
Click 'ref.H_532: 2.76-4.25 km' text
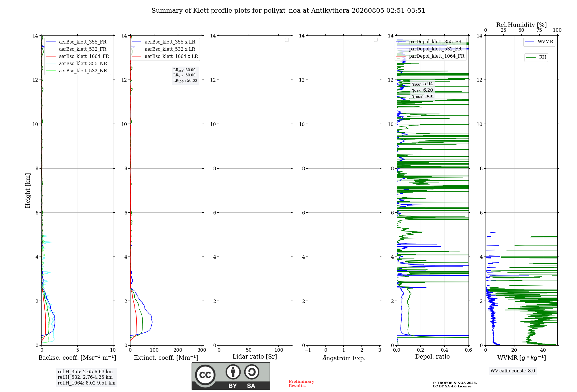click(85, 377)
